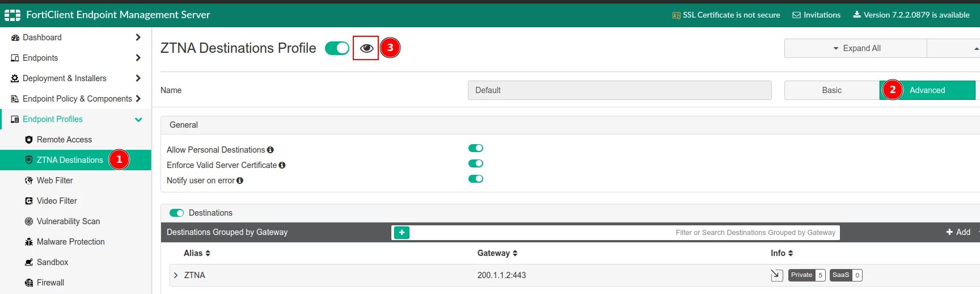This screenshot has width=980, height=294.
Task: Toggle the ZTNA Destinations Profile switch
Action: pyautogui.click(x=337, y=48)
